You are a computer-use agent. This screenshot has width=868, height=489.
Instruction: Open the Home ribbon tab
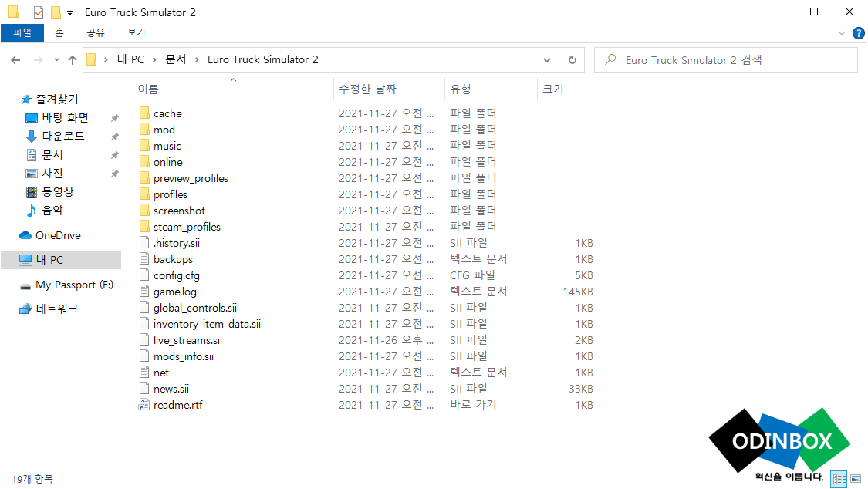click(59, 32)
